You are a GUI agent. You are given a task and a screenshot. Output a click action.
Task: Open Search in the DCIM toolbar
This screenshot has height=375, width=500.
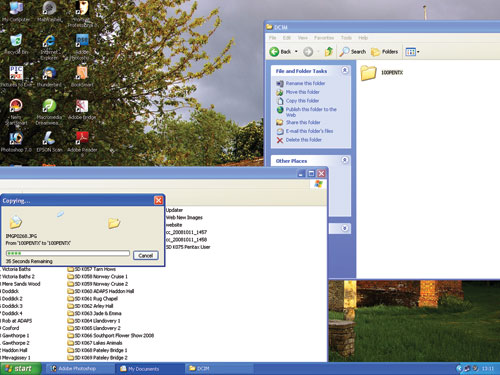(x=353, y=52)
